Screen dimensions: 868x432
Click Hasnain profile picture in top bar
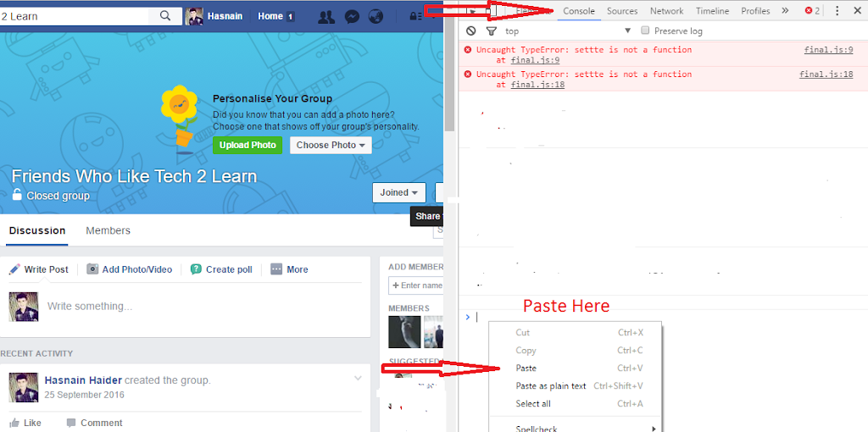point(194,17)
